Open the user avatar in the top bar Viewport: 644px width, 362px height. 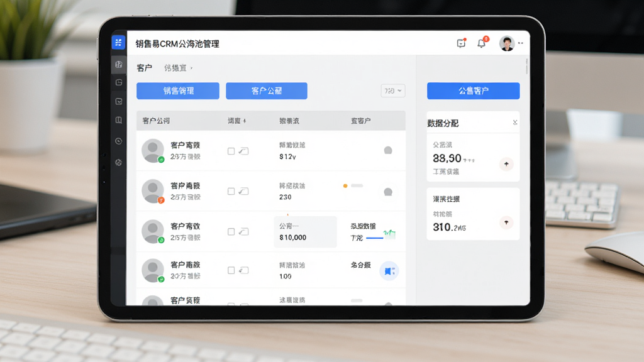click(507, 43)
